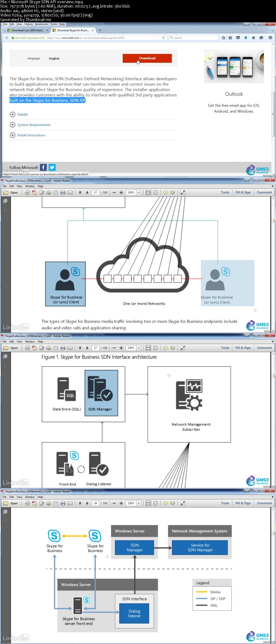Open Firefox Bookmarks menu

(42, 24)
